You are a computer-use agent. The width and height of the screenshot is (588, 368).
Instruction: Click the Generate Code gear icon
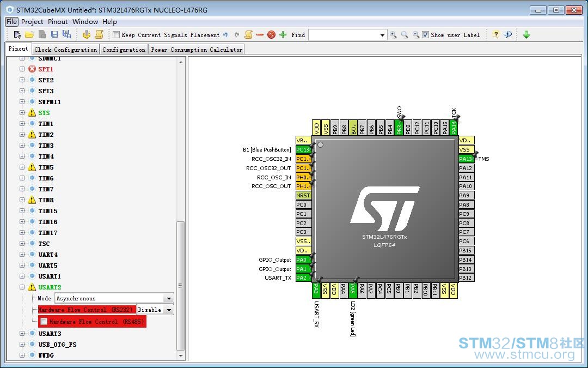point(87,34)
